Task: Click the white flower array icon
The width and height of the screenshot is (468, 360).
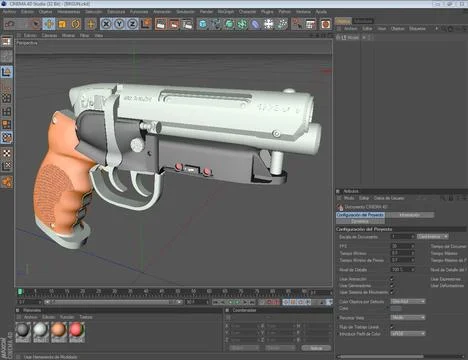Action: [x=268, y=24]
